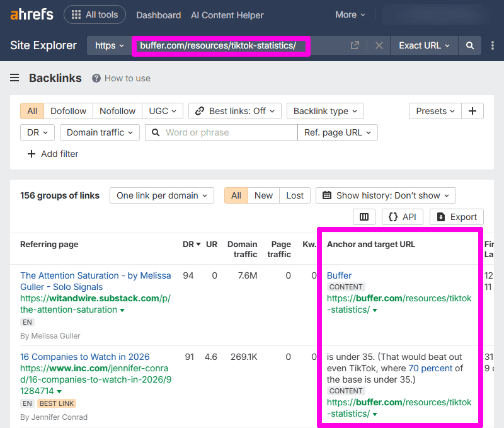504x428 pixels.
Task: Expand caret after second tiktok-statistics target URL
Action: [375, 414]
